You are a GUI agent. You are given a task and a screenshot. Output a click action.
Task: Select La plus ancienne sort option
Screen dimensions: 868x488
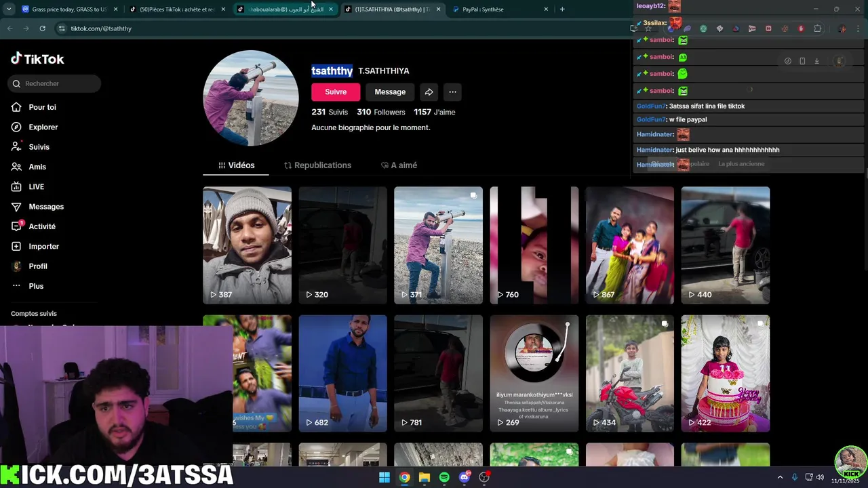[741, 164]
